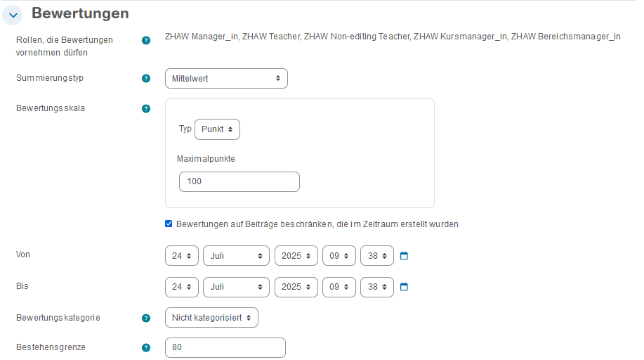Click help icon next to Summierungstyp
This screenshot has height=360, width=644.
coord(146,79)
